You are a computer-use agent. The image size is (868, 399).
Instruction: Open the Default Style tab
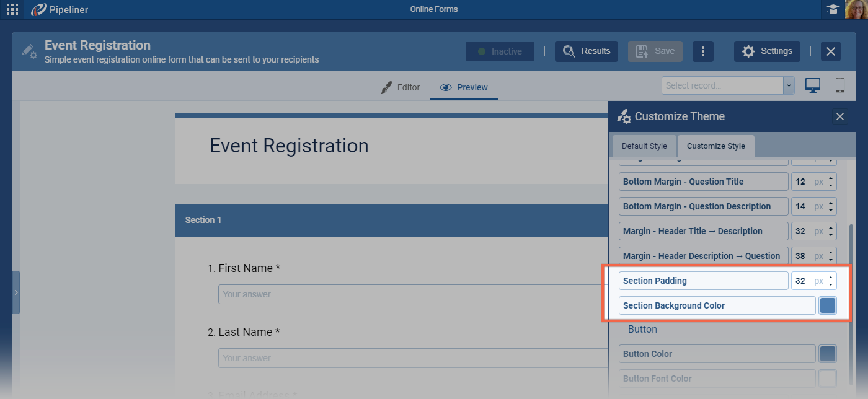(644, 146)
